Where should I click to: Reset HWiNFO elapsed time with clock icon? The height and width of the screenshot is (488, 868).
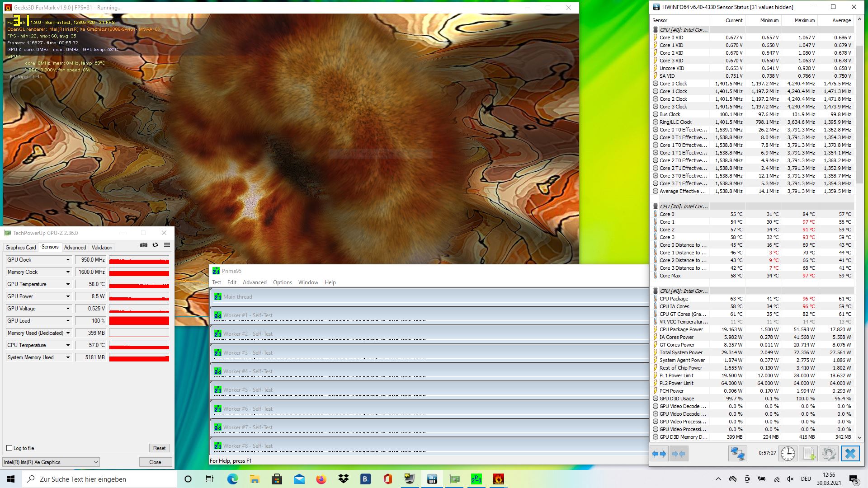(x=788, y=454)
